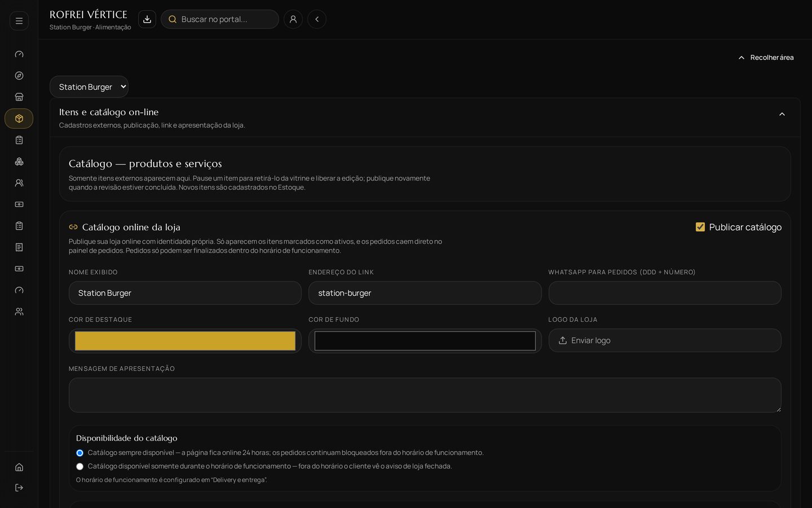Select Catálogo sempre disponível radio option

80,453
